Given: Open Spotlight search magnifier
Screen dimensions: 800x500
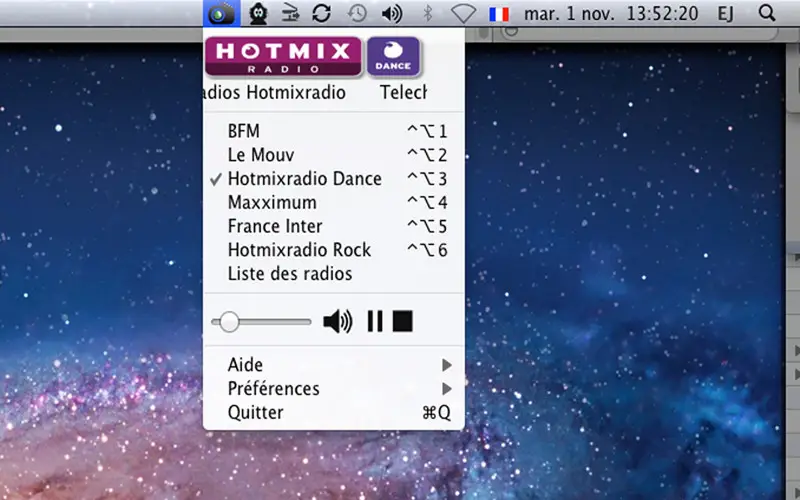Looking at the screenshot, I should point(767,13).
